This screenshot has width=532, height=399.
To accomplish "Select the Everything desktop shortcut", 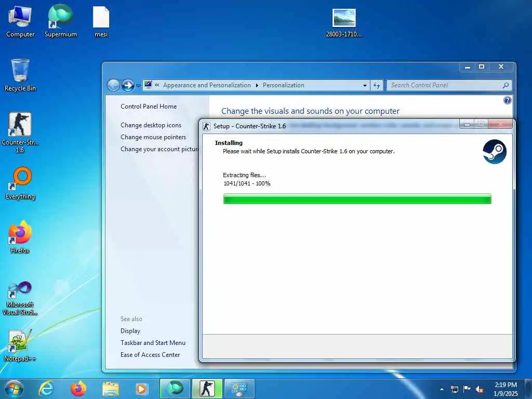I will (x=20, y=183).
